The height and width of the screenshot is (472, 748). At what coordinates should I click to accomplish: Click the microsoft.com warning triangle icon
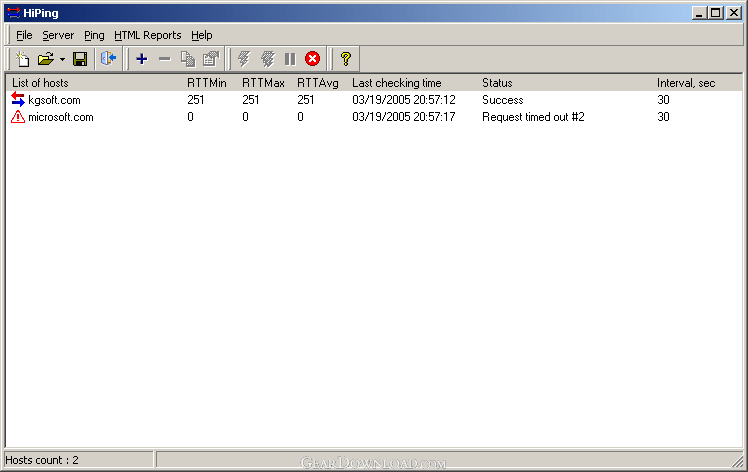[18, 116]
